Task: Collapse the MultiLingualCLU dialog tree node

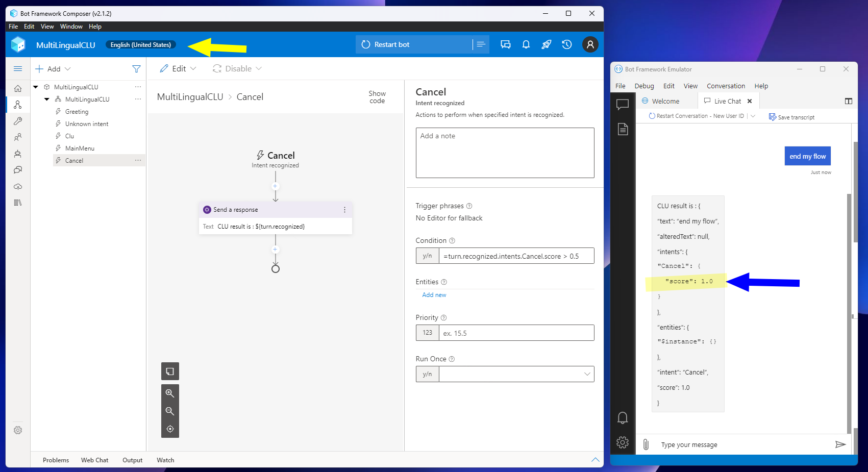Action: point(46,99)
